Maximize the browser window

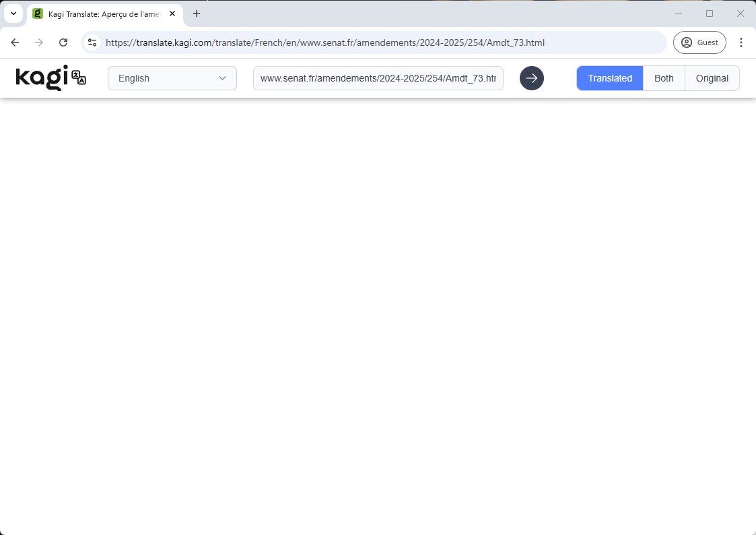click(710, 13)
